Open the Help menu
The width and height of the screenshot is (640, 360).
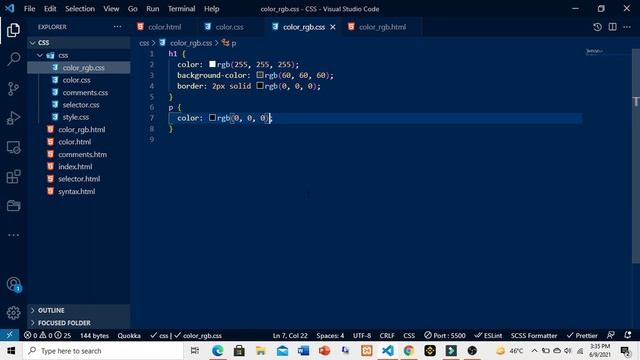tap(211, 9)
